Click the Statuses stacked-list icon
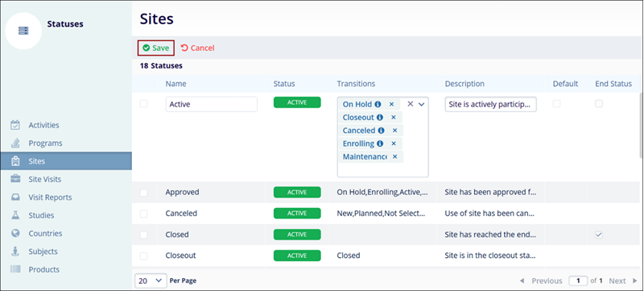Image resolution: width=644 pixels, height=291 pixels. pyautogui.click(x=23, y=31)
